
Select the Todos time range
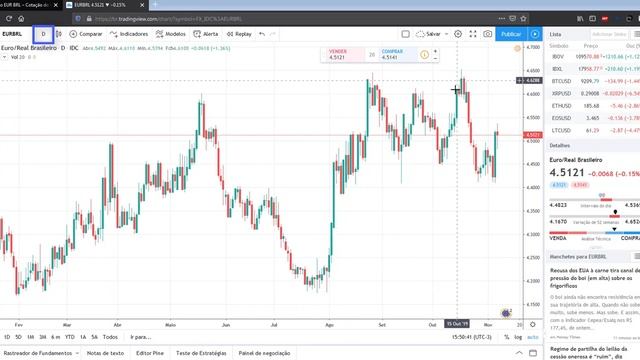(110, 337)
